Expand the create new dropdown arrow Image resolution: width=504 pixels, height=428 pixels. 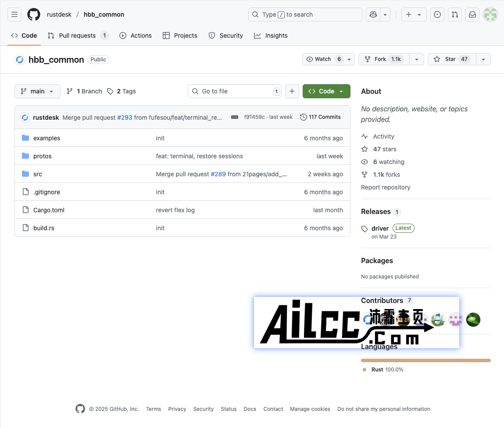pyautogui.click(x=419, y=14)
